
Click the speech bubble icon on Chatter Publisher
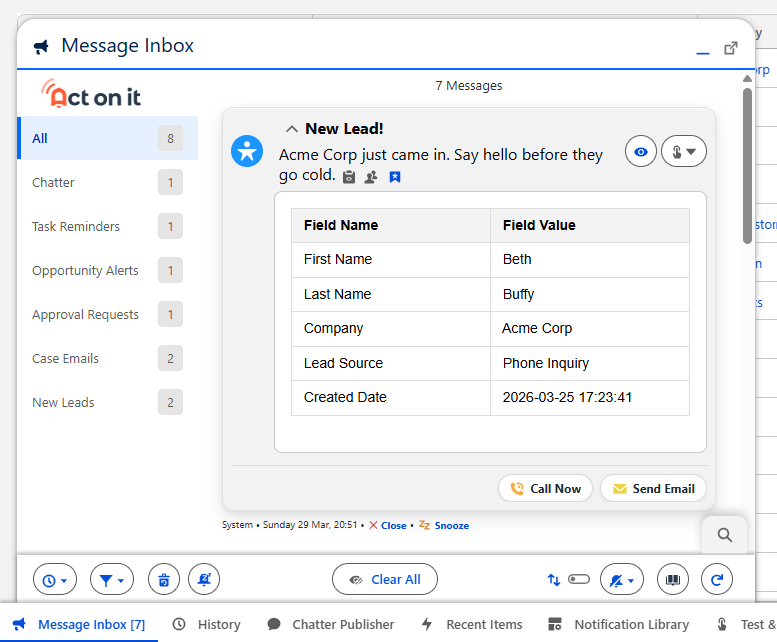click(274, 624)
